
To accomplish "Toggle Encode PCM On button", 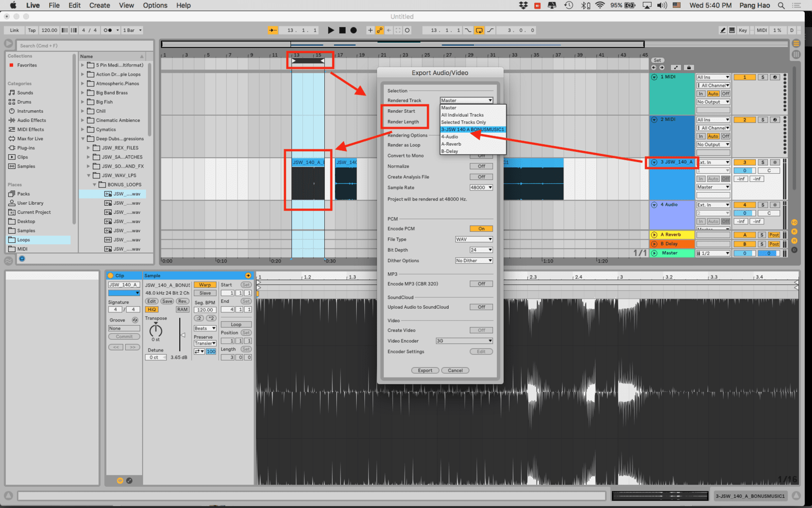I will coord(481,229).
